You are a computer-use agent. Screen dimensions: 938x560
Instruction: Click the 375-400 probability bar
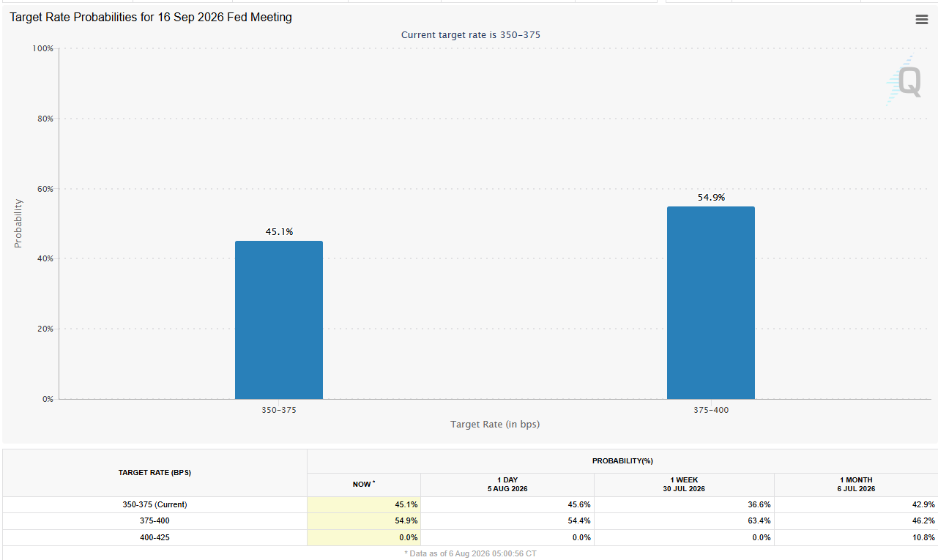tap(711, 303)
